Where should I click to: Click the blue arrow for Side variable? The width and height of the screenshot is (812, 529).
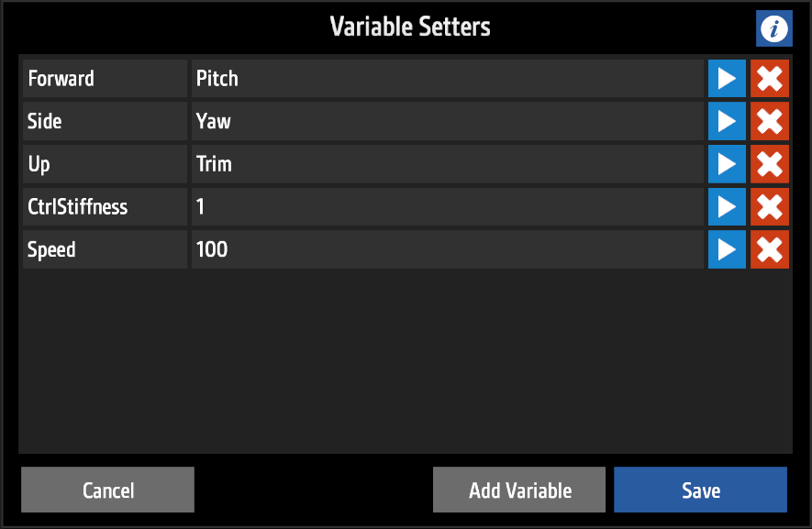[x=727, y=121]
